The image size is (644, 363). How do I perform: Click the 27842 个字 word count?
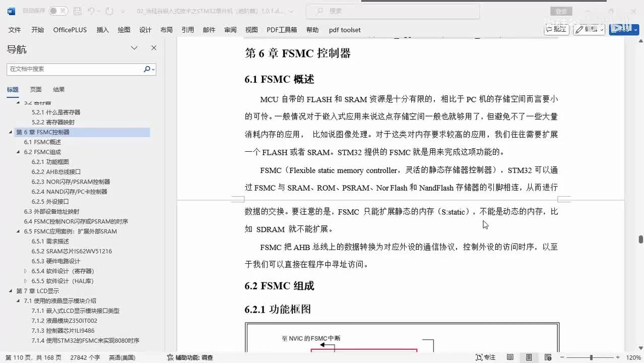coord(85,357)
